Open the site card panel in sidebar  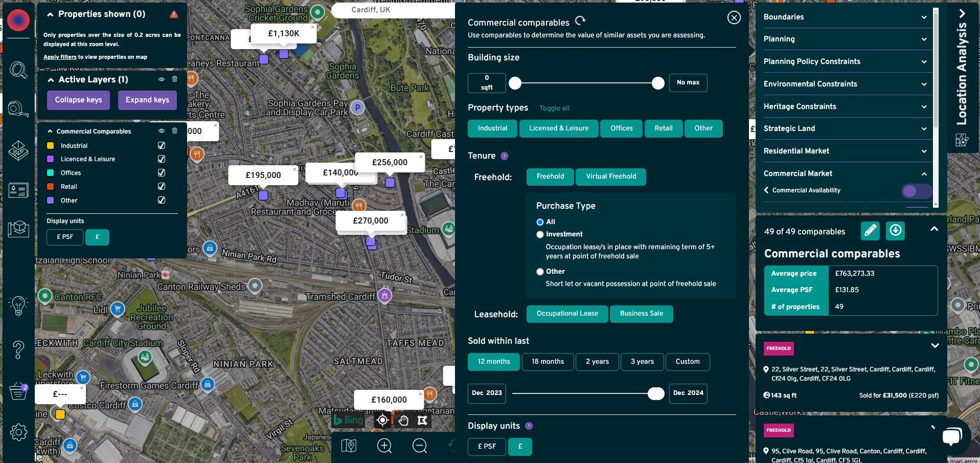pyautogui.click(x=18, y=190)
